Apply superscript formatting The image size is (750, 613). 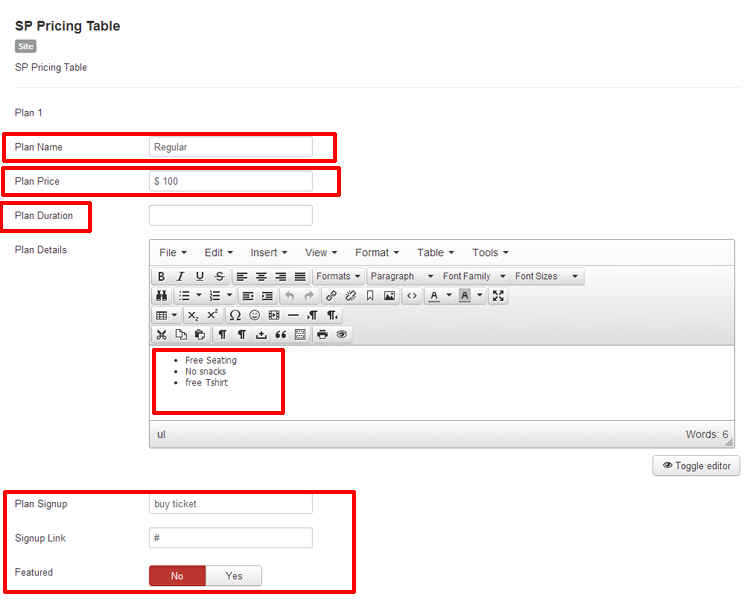(x=212, y=316)
